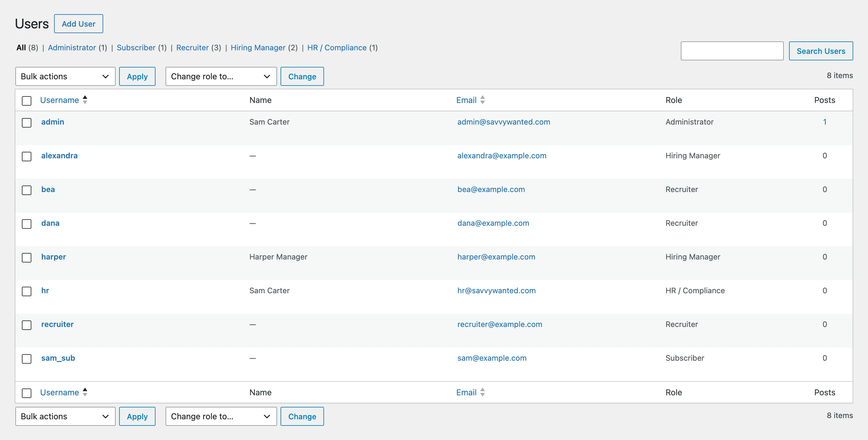Filter users by Recruiter role
The width and height of the screenshot is (868, 440).
(192, 48)
